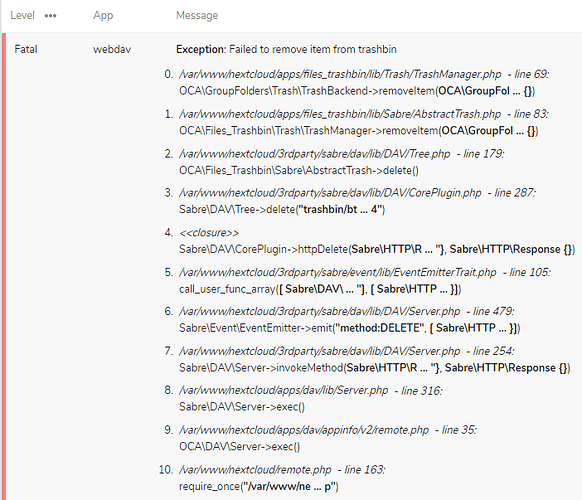
Task: Click the call_user_func_array call text
Action: tap(320, 289)
